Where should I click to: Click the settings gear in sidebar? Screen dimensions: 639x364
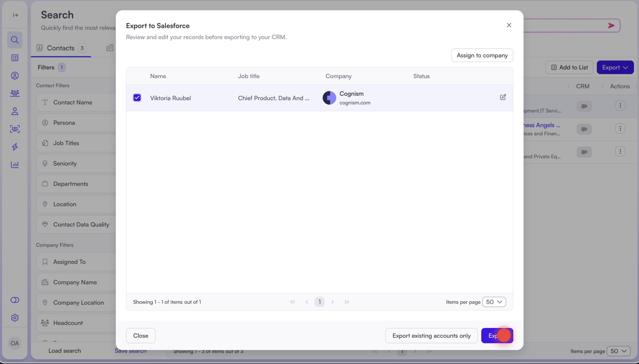tap(15, 318)
